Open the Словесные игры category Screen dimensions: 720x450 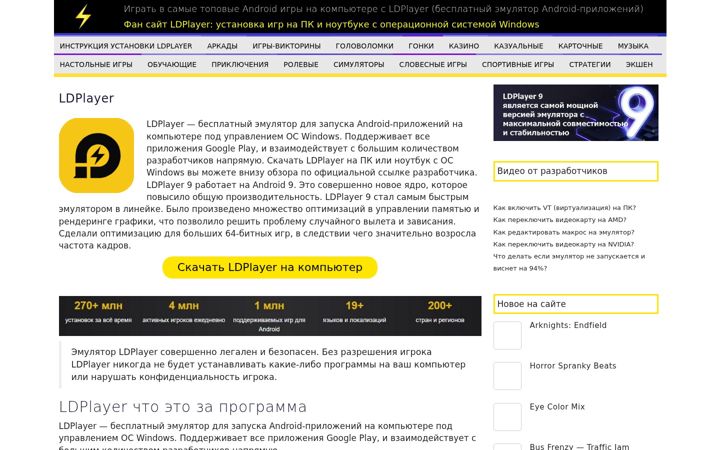pos(433,65)
